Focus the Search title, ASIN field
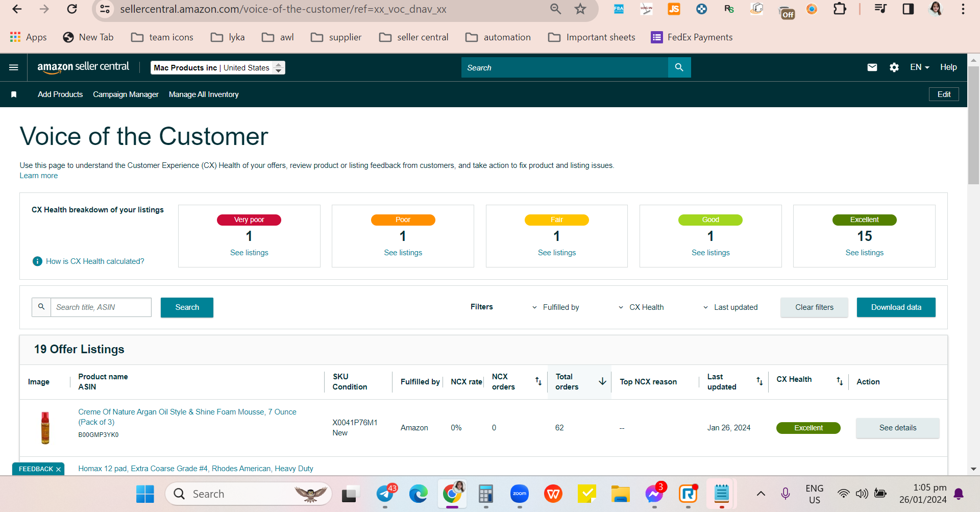980x512 pixels. (x=101, y=307)
